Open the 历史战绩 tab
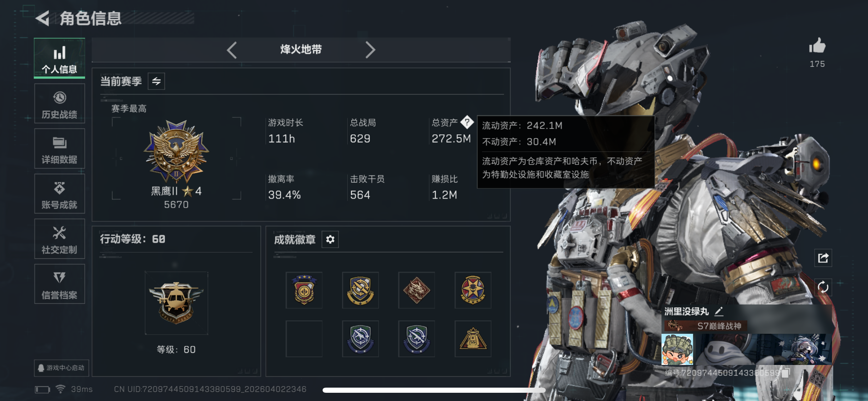Viewport: 868px width, 401px height. coord(60,104)
